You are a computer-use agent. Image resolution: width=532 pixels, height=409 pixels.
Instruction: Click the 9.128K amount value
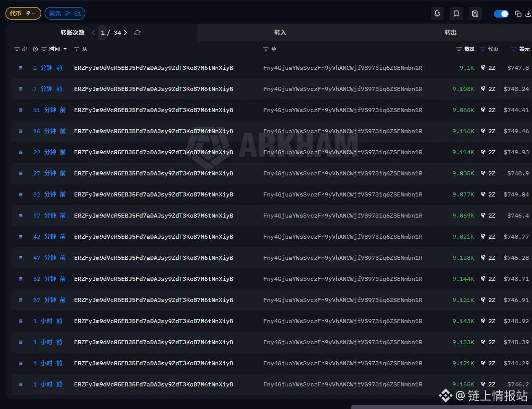click(x=463, y=258)
